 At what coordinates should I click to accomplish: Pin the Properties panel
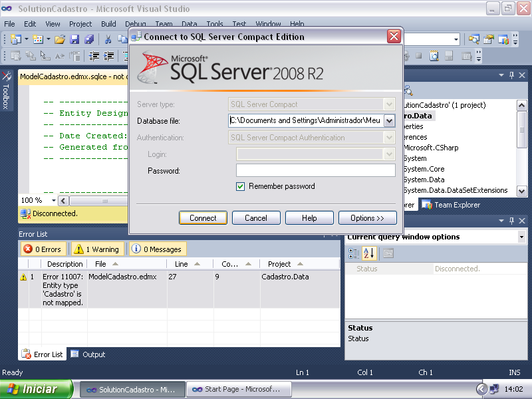[511, 221]
